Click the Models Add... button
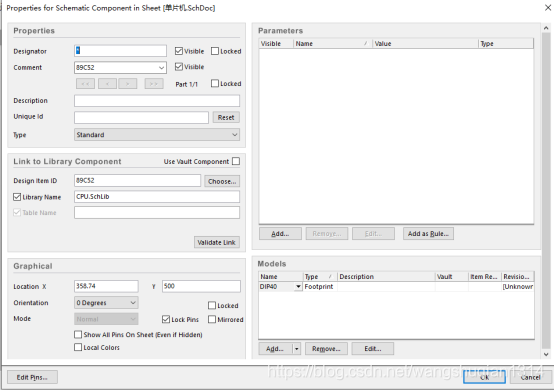Screen dimensions: 554x390 coord(275,349)
